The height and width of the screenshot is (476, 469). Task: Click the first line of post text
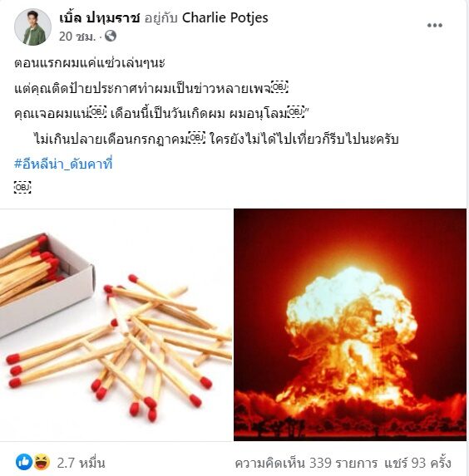click(x=90, y=63)
